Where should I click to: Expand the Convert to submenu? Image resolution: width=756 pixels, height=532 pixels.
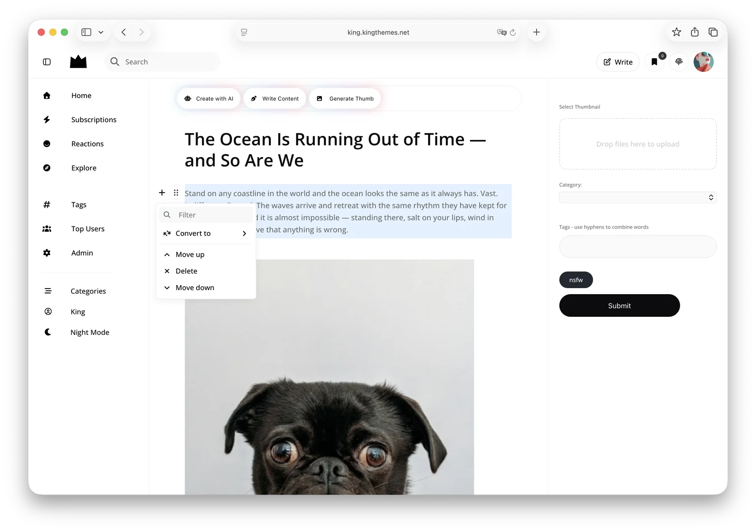[205, 233]
